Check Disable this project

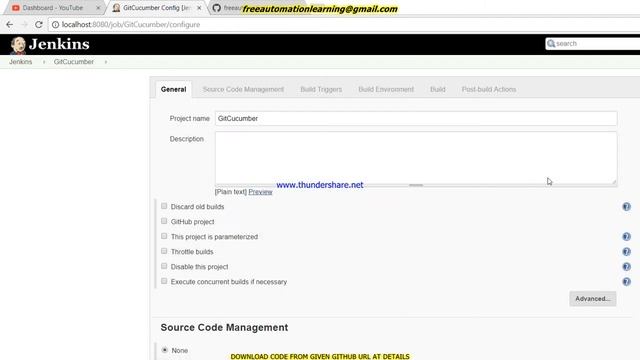point(164,266)
